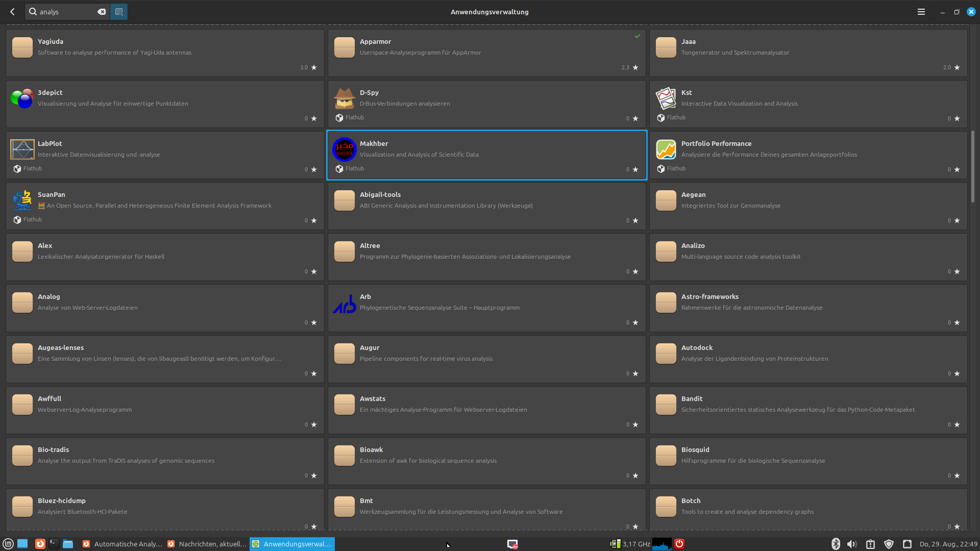This screenshot has height=551, width=980.
Task: Open the Linux Mint start menu
Action: pos(8,544)
